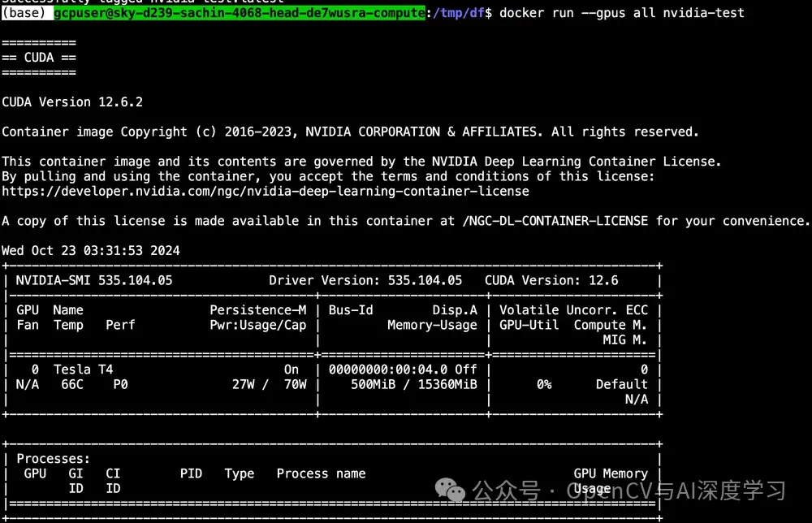Select the GPU name "Tesla T4"
This screenshot has height=523, width=812.
click(x=84, y=370)
